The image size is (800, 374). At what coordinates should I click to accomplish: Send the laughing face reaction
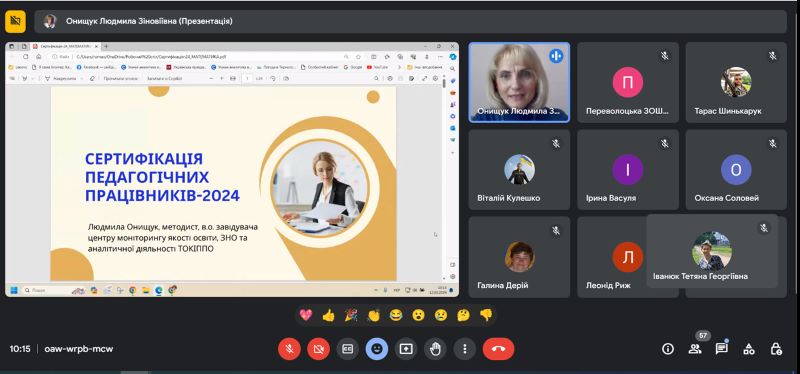click(x=396, y=315)
